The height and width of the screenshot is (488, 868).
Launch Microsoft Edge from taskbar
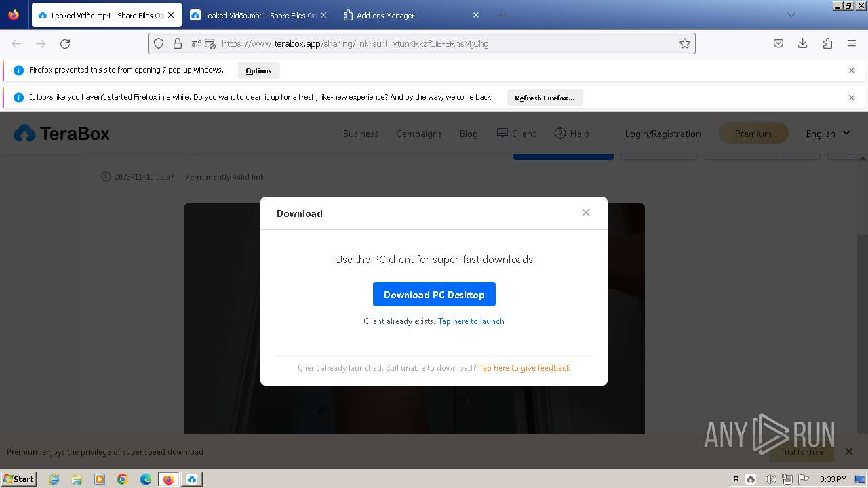146,479
